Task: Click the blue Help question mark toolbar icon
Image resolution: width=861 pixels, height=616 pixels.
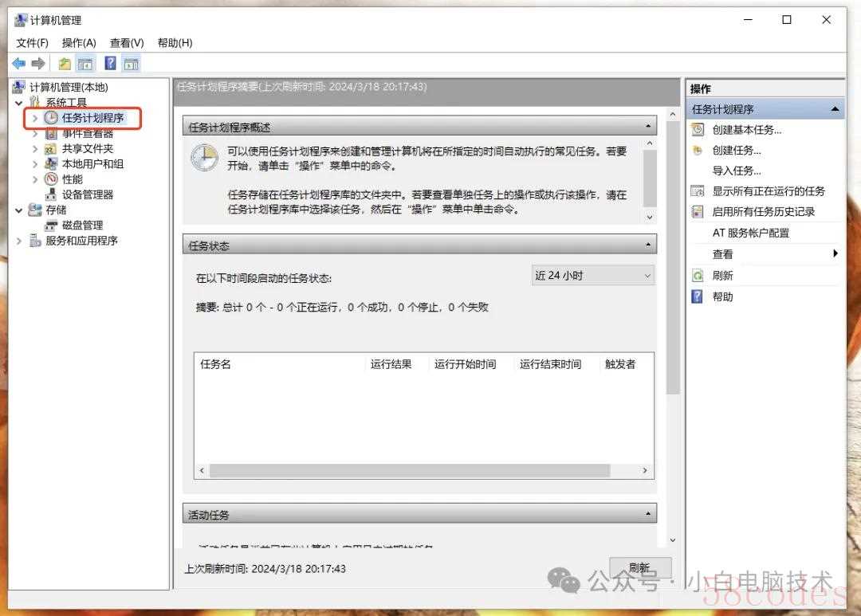Action: coord(110,64)
